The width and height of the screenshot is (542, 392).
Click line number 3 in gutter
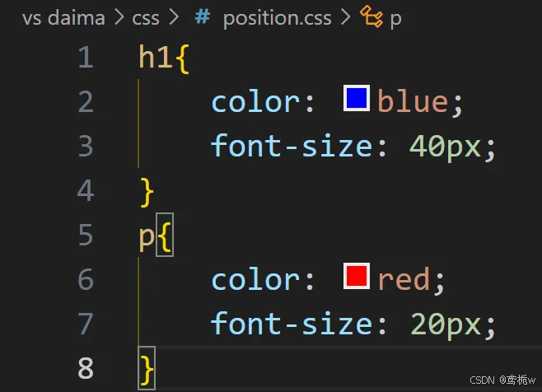[86, 146]
